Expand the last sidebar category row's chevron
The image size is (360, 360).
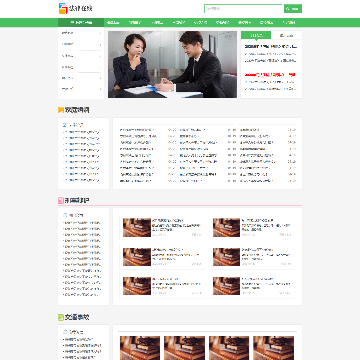coord(100,89)
